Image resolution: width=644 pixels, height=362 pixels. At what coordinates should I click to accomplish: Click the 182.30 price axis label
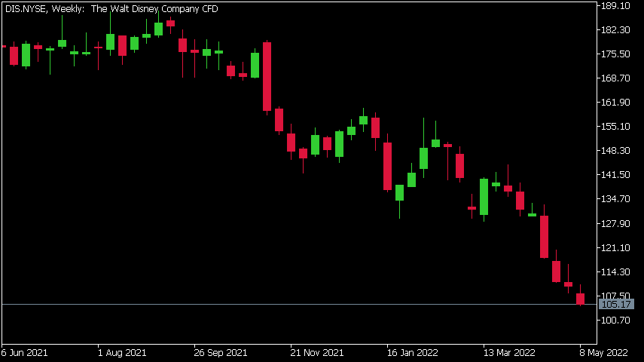pos(615,30)
